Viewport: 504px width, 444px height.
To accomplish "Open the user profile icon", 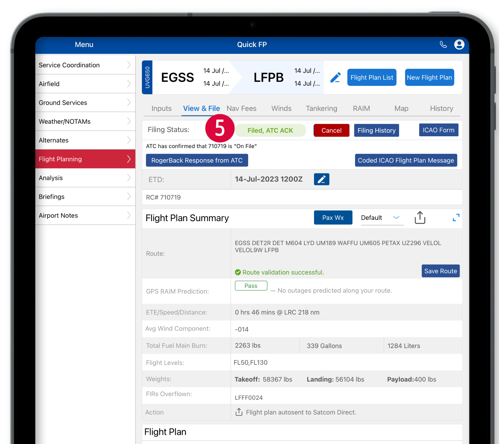I will click(x=459, y=45).
